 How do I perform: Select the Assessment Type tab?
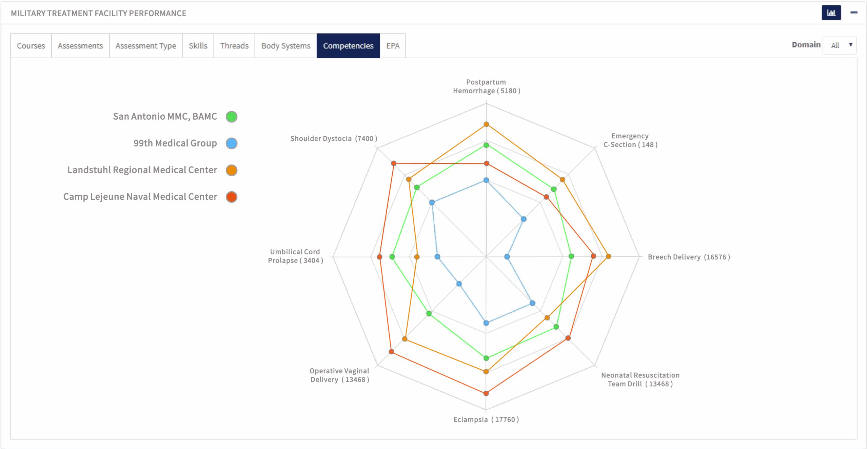(x=146, y=46)
